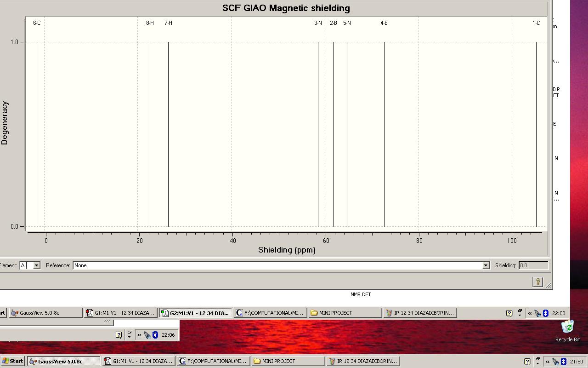Screen dimensions: 588x368
Task: Select the 2-B peak label
Action: [x=334, y=23]
